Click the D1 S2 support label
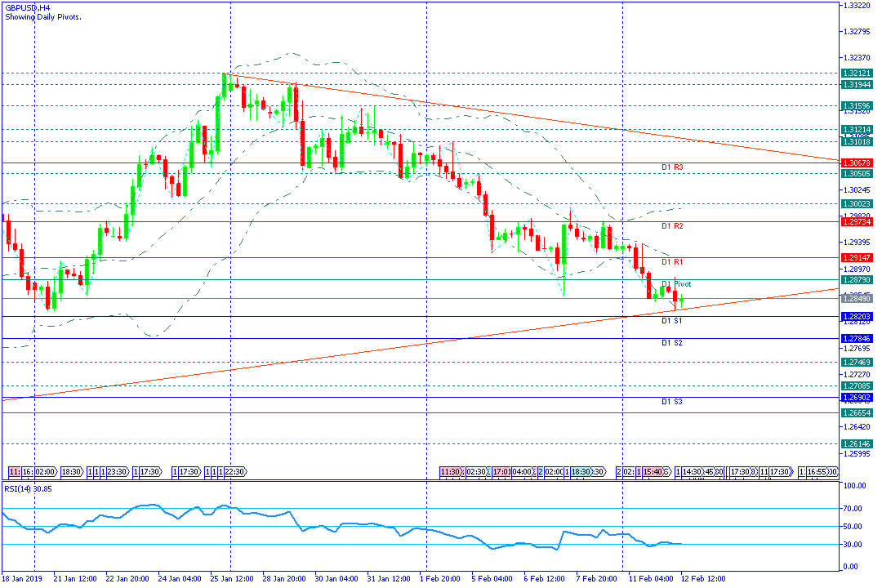The width and height of the screenshot is (882, 588). 671,343
